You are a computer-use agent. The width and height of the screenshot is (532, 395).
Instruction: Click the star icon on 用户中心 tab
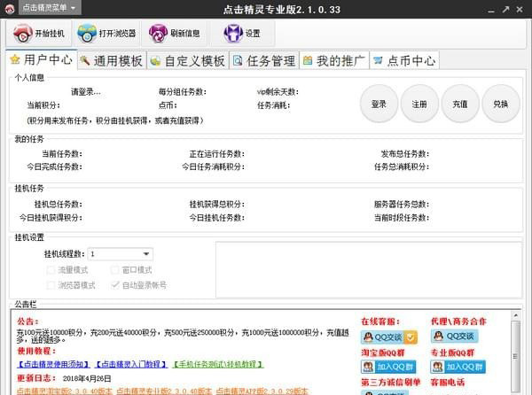[15, 60]
